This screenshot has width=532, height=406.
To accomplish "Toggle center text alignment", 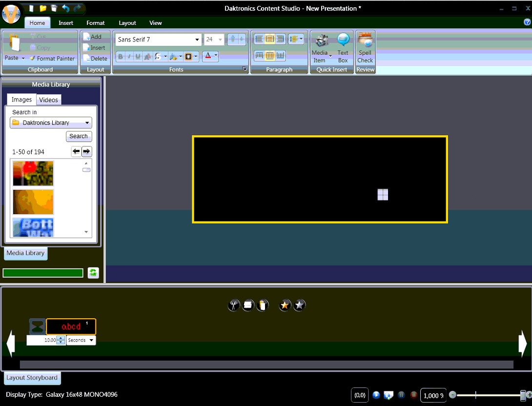I will click(269, 39).
